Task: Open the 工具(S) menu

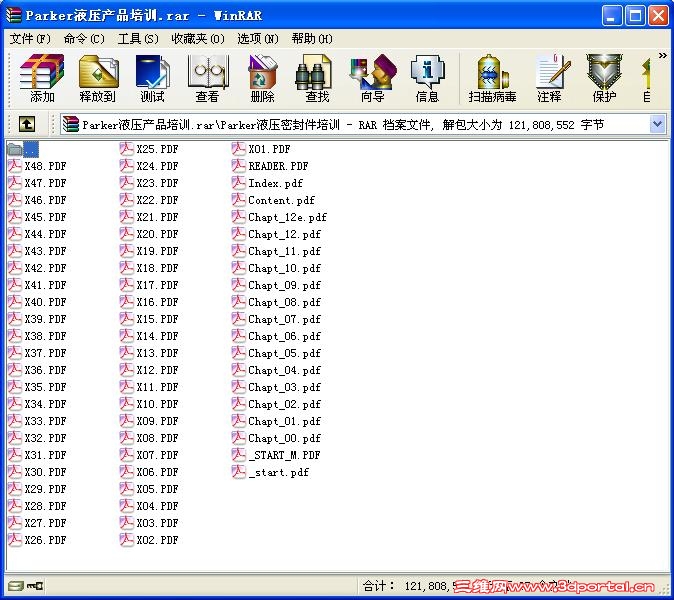Action: click(x=138, y=39)
